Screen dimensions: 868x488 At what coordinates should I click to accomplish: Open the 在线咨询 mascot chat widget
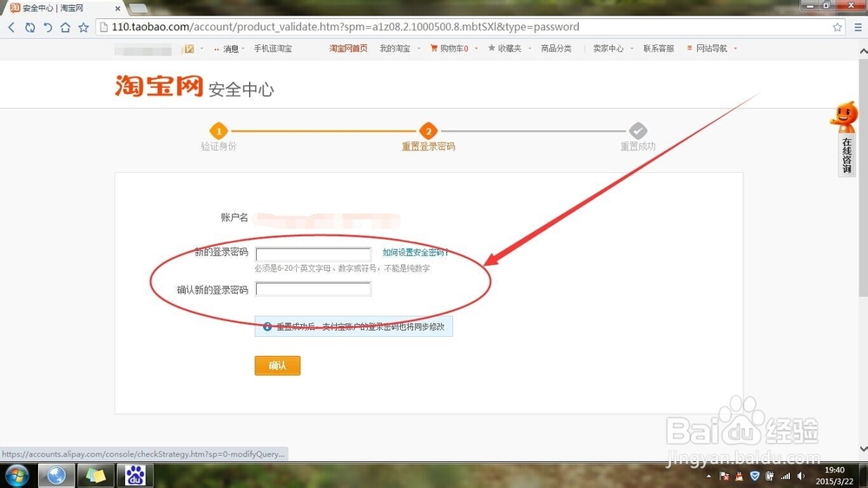[x=845, y=138]
